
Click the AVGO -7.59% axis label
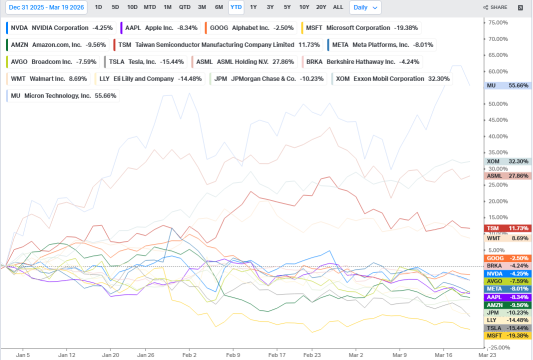[507, 281]
